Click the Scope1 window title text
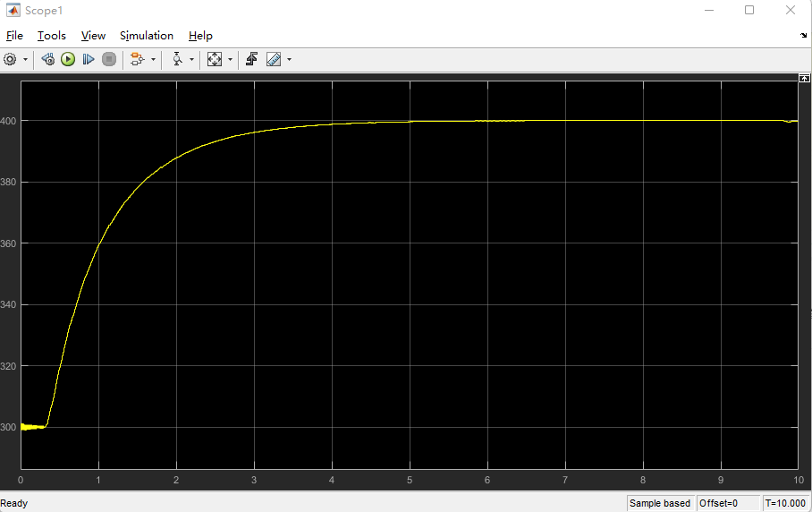The image size is (812, 512). [44, 11]
